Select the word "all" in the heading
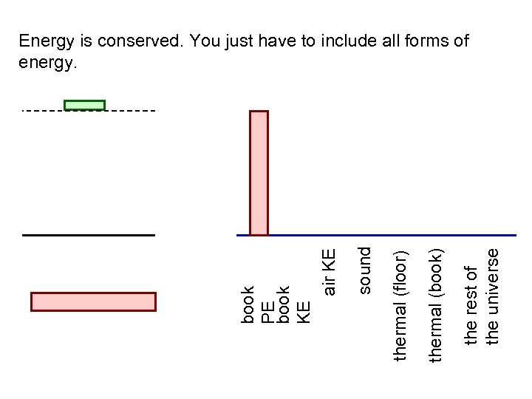 [x=392, y=41]
